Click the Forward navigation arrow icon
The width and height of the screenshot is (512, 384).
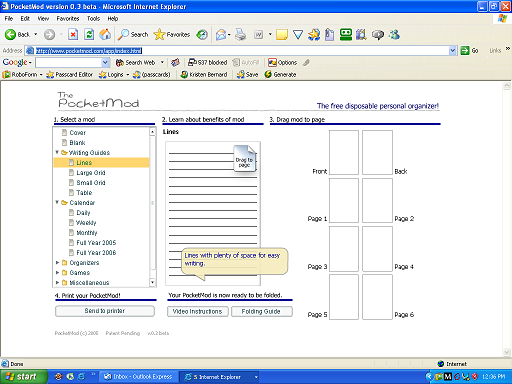(x=49, y=34)
